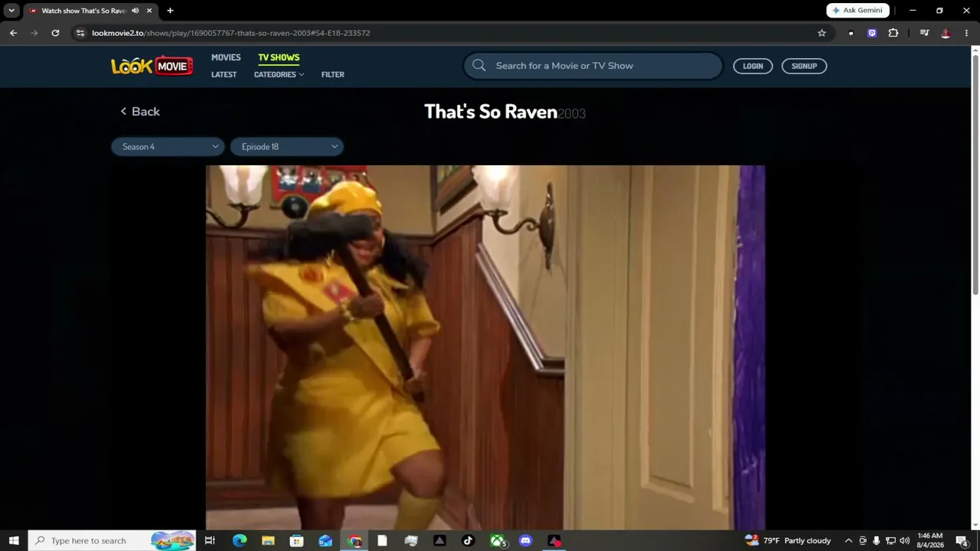This screenshot has height=551, width=980.
Task: Open Discord from the taskbar
Action: pyautogui.click(x=525, y=540)
